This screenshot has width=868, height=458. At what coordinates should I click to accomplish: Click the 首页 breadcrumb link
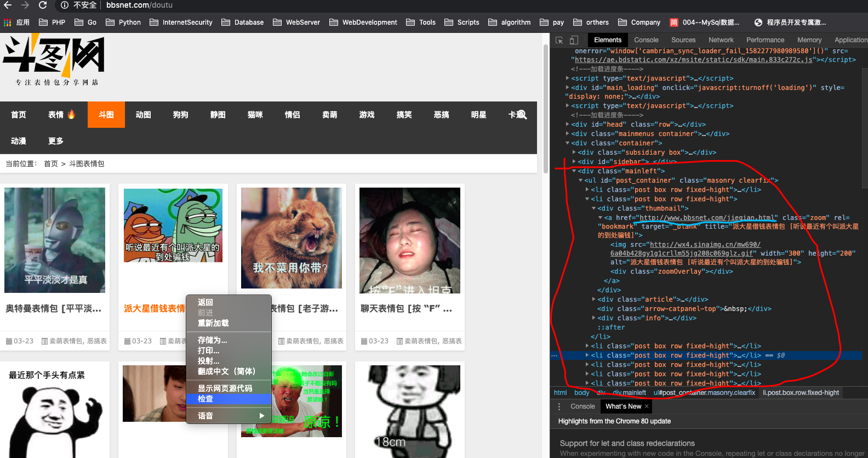(51, 163)
